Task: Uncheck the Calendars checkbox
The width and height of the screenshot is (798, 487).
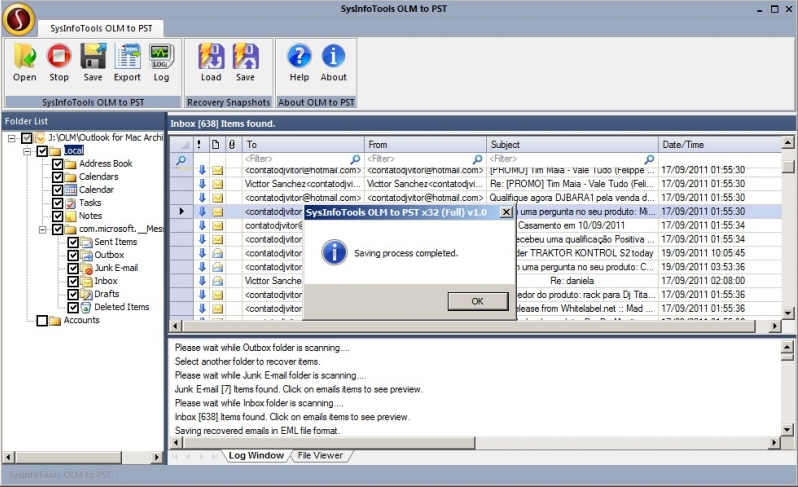Action: click(58, 177)
